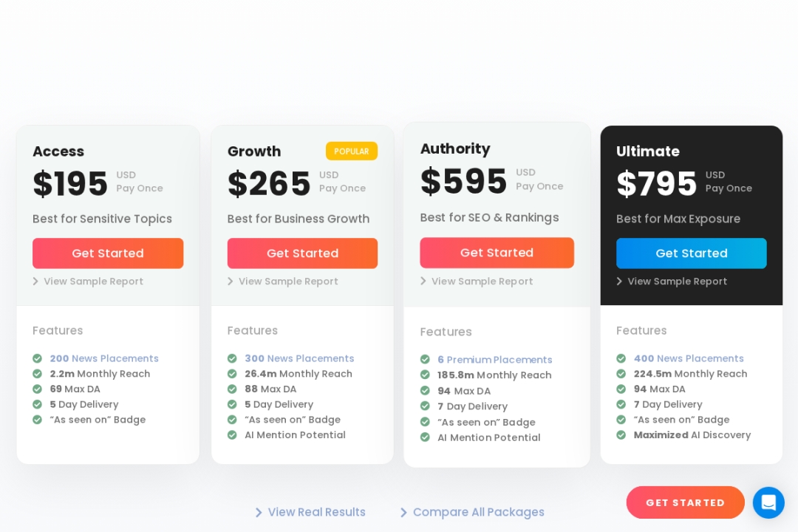Open the chat messenger bubble icon
Image resolution: width=798 pixels, height=532 pixels.
click(768, 502)
